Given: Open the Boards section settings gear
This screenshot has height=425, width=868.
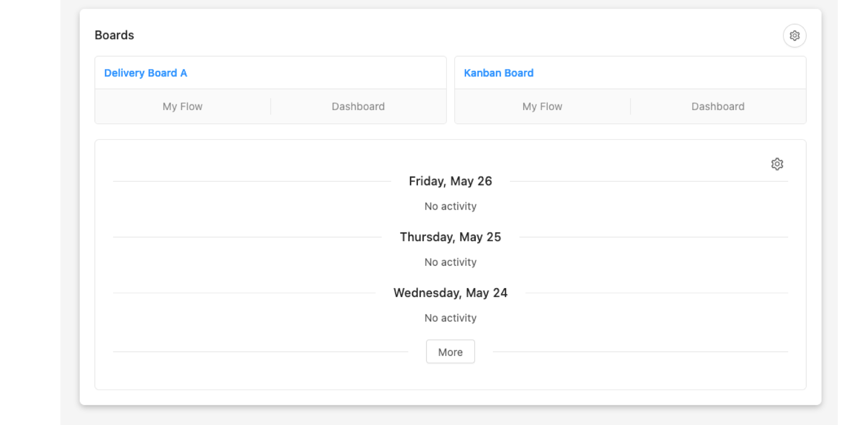Looking at the screenshot, I should [x=794, y=35].
